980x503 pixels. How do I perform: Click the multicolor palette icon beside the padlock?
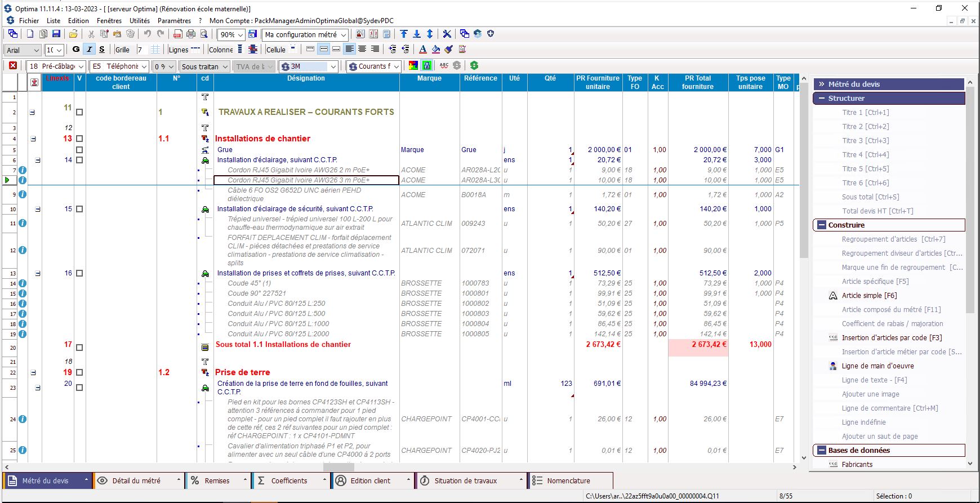click(413, 66)
